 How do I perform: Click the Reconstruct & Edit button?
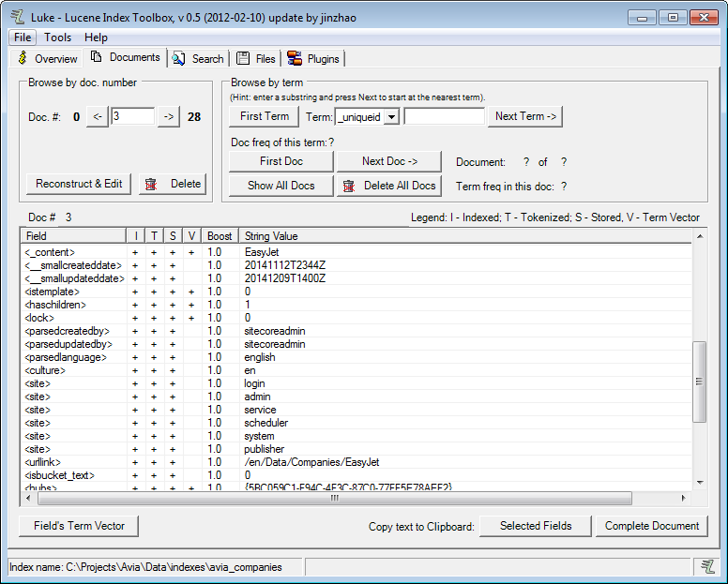(x=79, y=184)
